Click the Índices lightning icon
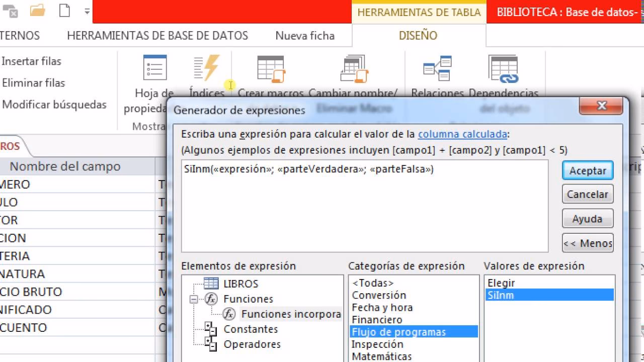The image size is (644, 362). tap(206, 68)
